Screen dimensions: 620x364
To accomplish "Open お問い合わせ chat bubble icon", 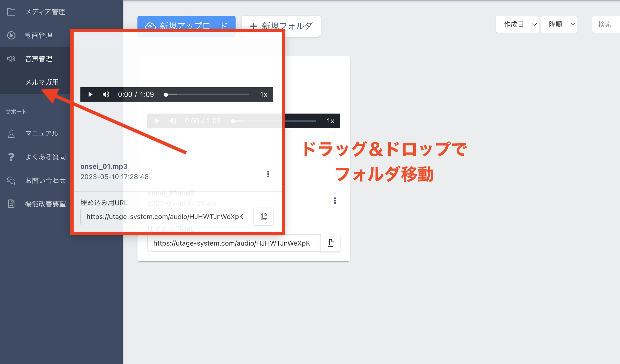I will pos(11,180).
